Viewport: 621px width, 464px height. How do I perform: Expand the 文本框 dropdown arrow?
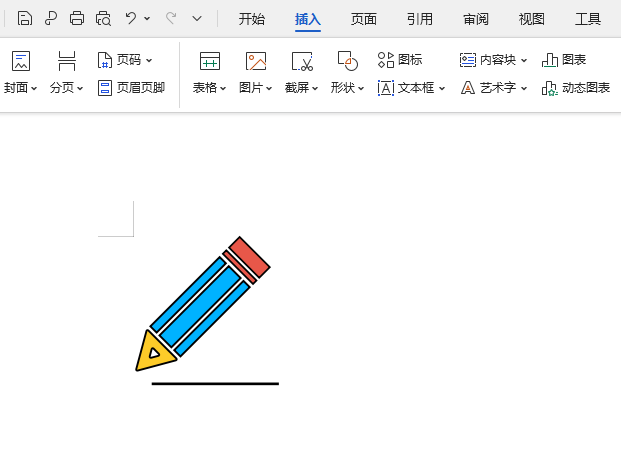442,88
